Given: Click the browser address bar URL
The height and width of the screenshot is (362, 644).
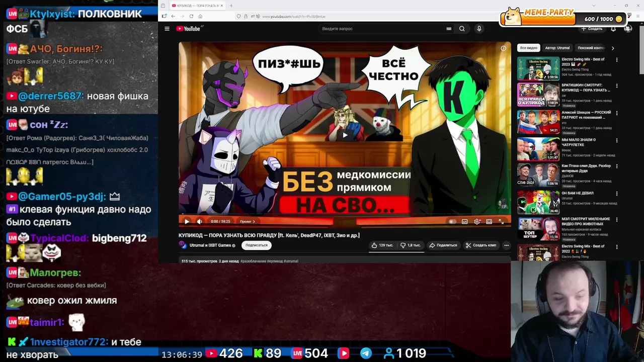Looking at the screenshot, I should (293, 17).
